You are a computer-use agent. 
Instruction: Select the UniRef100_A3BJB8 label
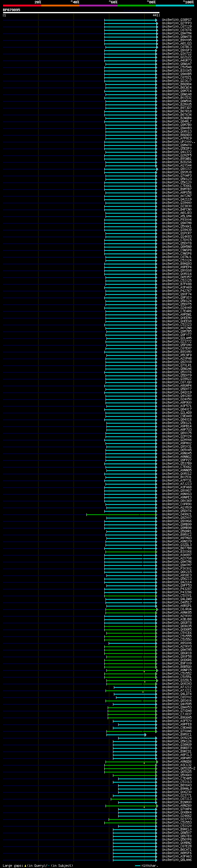(177, 619)
